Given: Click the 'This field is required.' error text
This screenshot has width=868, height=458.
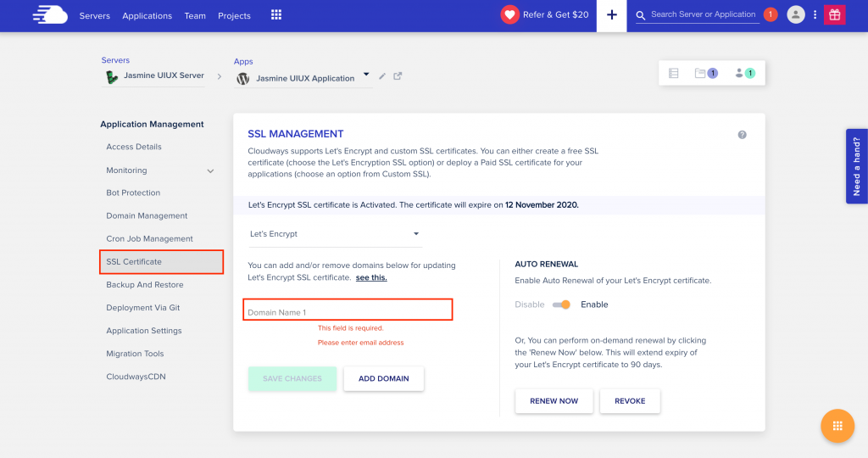Looking at the screenshot, I should point(350,328).
